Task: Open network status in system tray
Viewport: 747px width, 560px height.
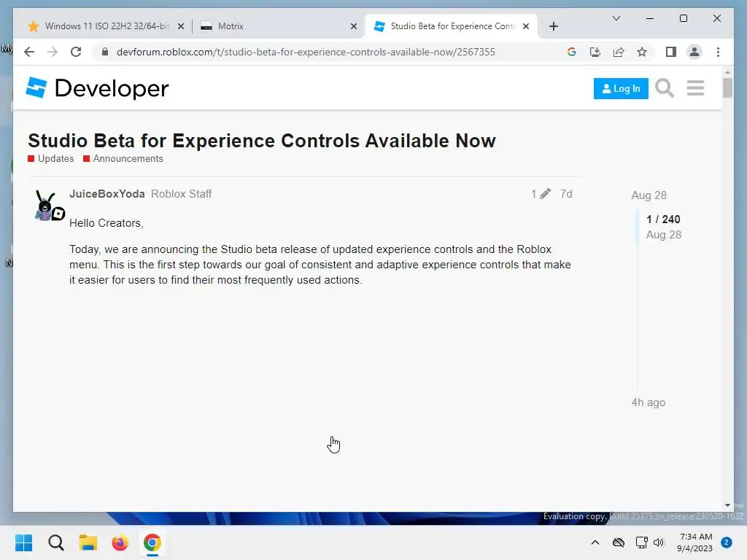Action: point(641,542)
